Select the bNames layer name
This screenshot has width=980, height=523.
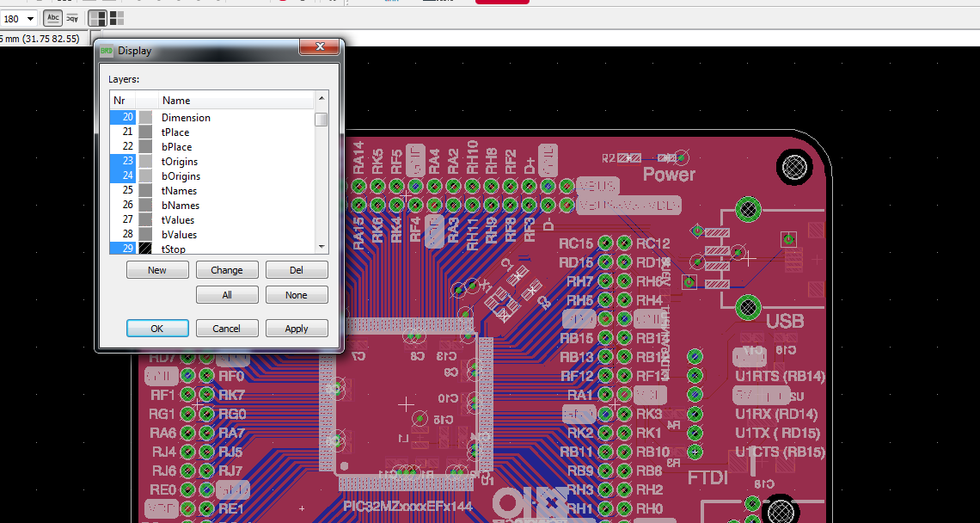(180, 206)
